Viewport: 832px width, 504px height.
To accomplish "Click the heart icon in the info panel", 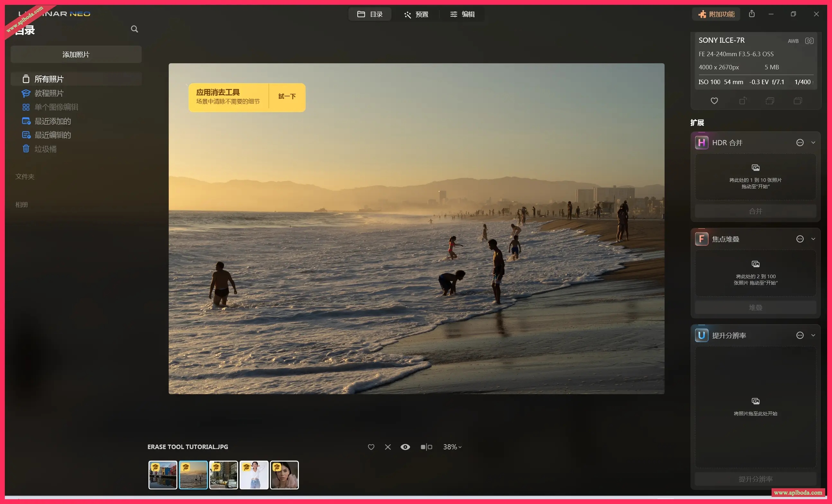I will 714,101.
